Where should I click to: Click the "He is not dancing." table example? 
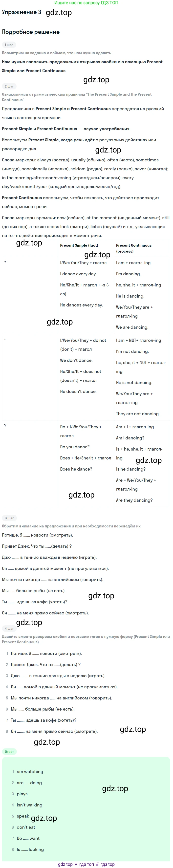coord(134,382)
